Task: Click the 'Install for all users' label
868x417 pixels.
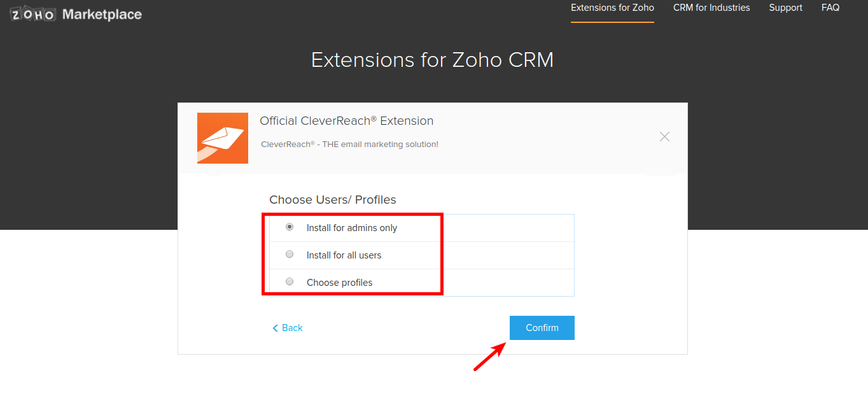Action: click(344, 255)
